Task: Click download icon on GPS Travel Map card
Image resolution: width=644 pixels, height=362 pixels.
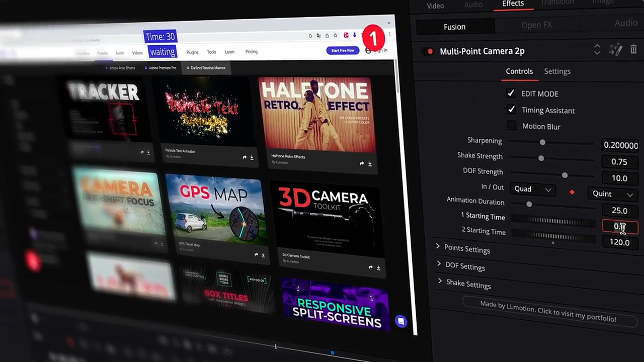Action: 263,255
